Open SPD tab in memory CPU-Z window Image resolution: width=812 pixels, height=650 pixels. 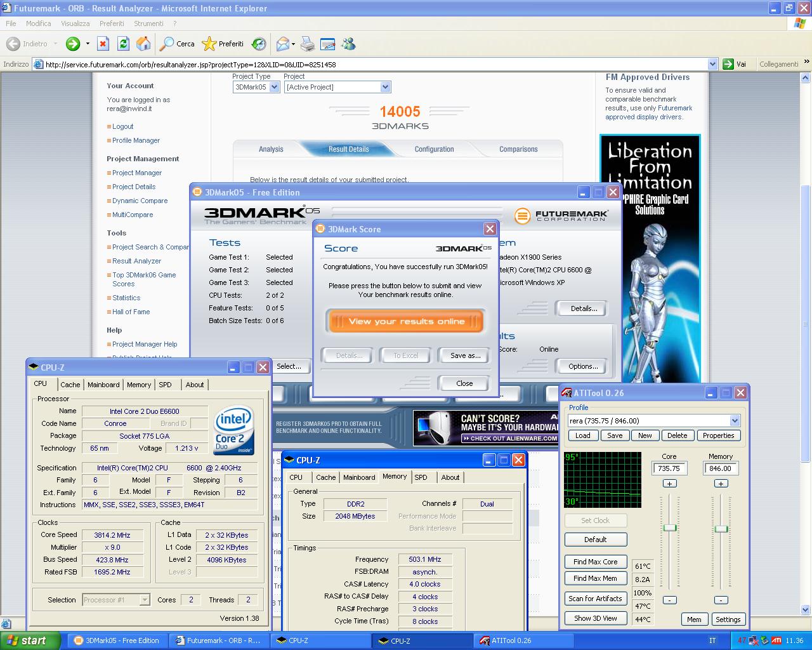tap(421, 477)
